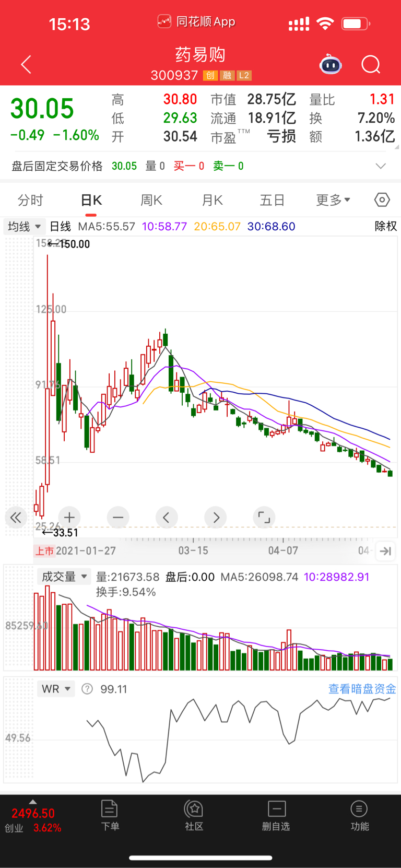The width and height of the screenshot is (401, 868).
Task: Zoom in chart with plus button
Action: click(69, 518)
